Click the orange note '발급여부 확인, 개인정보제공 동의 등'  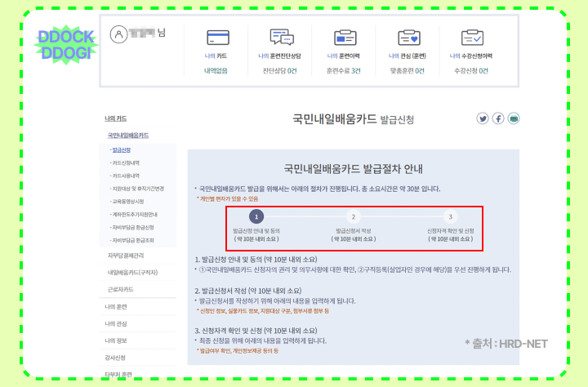[x=237, y=351]
